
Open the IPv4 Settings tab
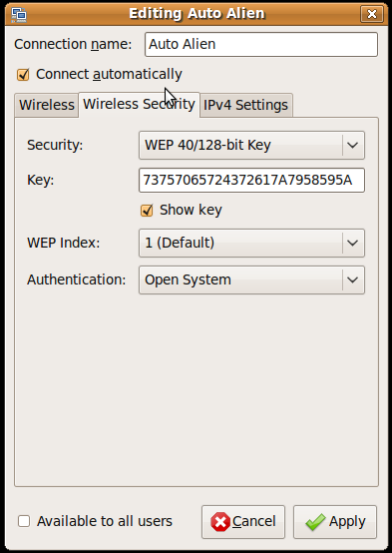pyautogui.click(x=246, y=105)
